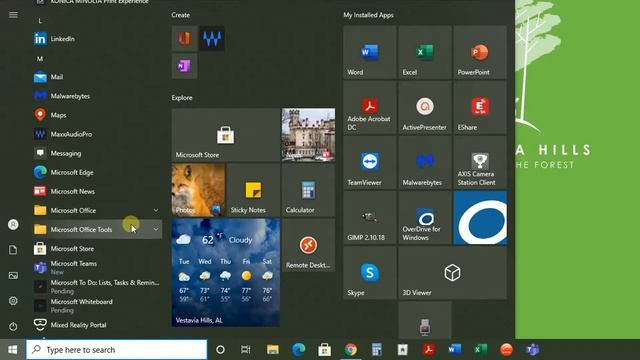Open File Explorer from the taskbar
The width and height of the screenshot is (640, 360).
coord(273,350)
